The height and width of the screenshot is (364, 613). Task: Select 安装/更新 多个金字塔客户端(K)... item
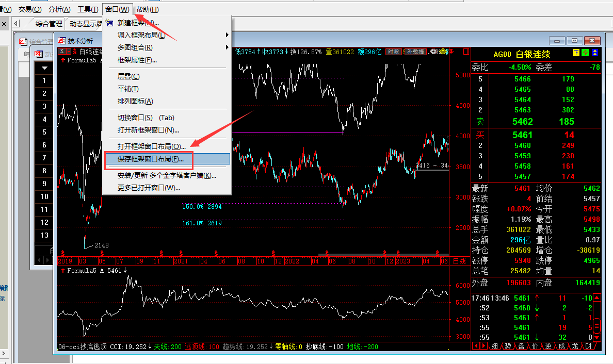point(167,175)
